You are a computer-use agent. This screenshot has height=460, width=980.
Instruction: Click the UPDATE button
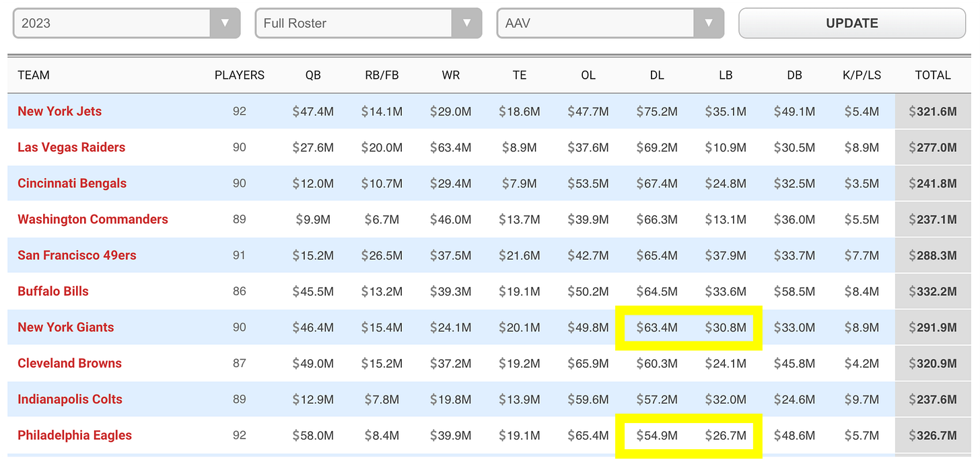point(852,23)
